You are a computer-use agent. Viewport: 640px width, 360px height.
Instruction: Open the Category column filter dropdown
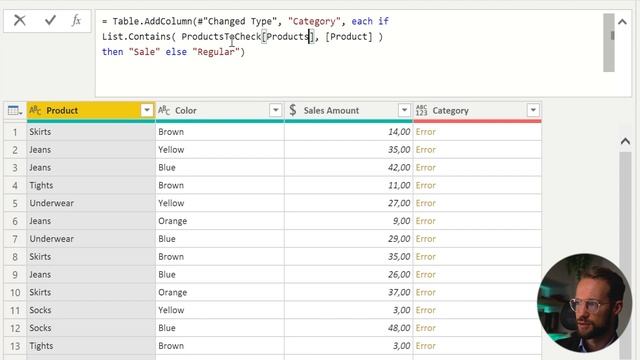click(533, 110)
